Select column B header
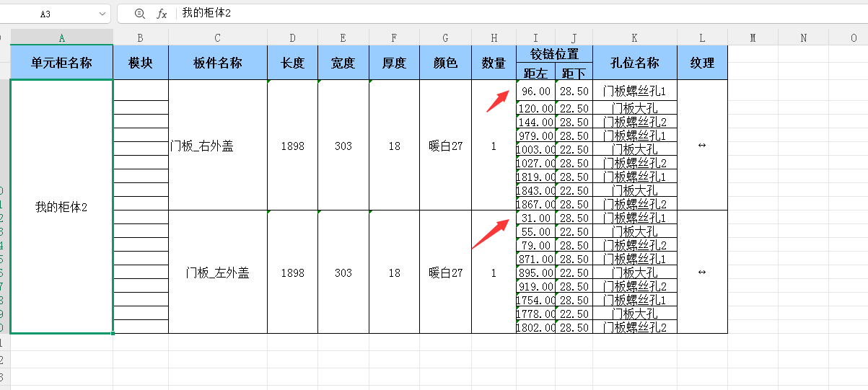The width and height of the screenshot is (868, 390). (x=141, y=38)
